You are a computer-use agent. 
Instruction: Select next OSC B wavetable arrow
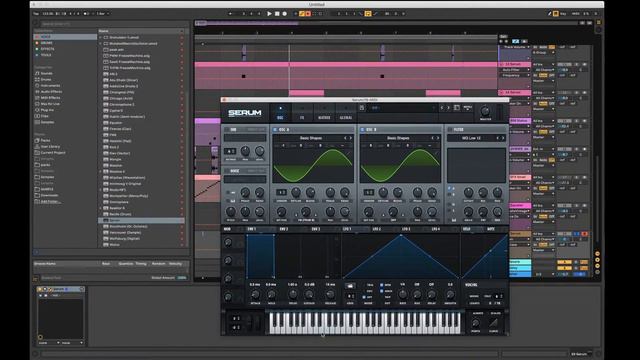point(438,138)
